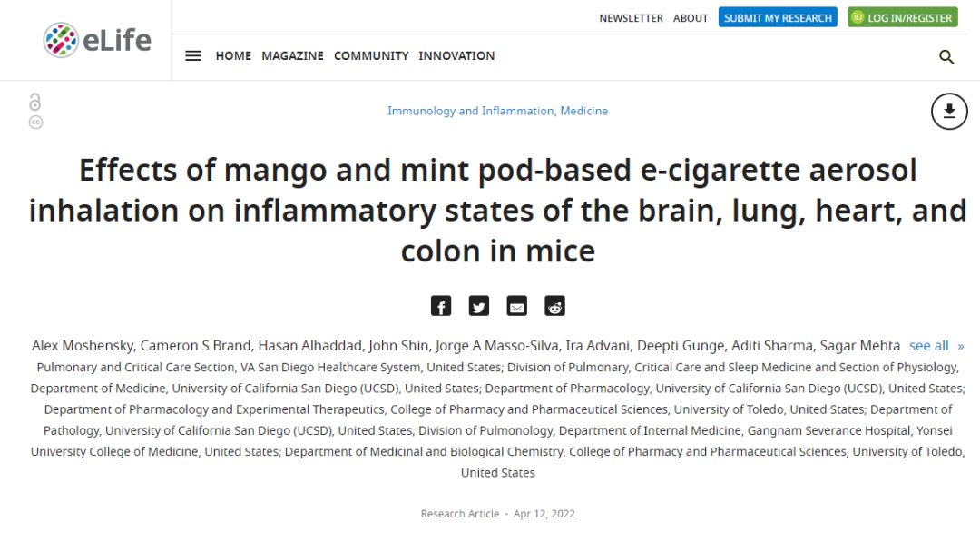This screenshot has width=980, height=542.
Task: Go to the Community section
Action: [x=371, y=55]
